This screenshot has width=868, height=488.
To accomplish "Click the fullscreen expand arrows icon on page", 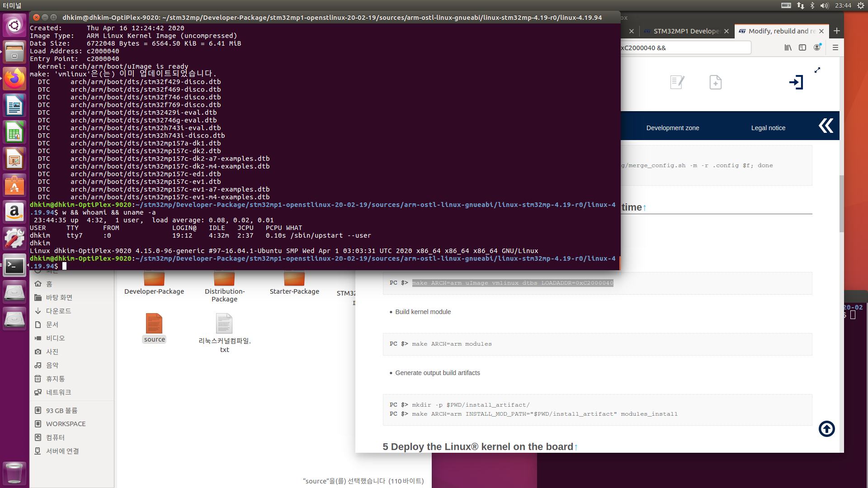I will click(817, 70).
